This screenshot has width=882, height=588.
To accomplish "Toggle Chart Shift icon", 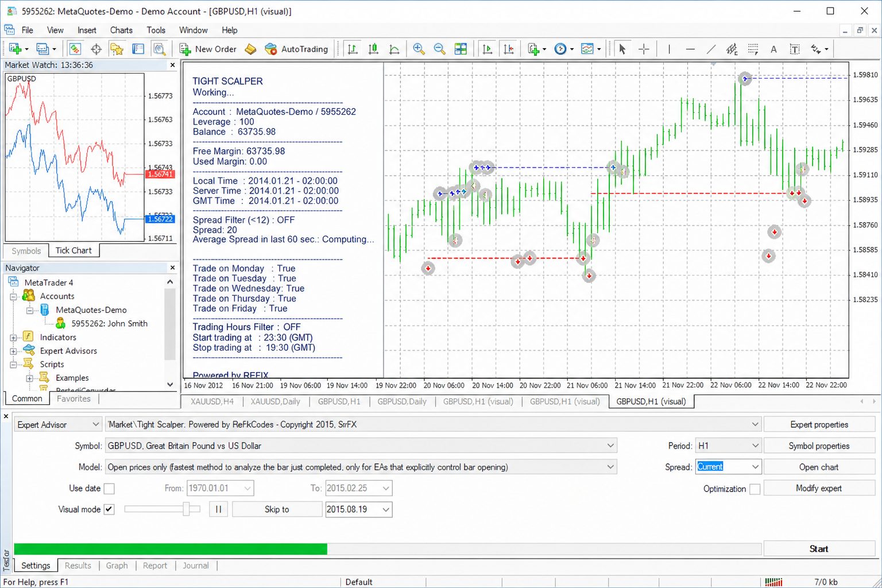I will (509, 49).
